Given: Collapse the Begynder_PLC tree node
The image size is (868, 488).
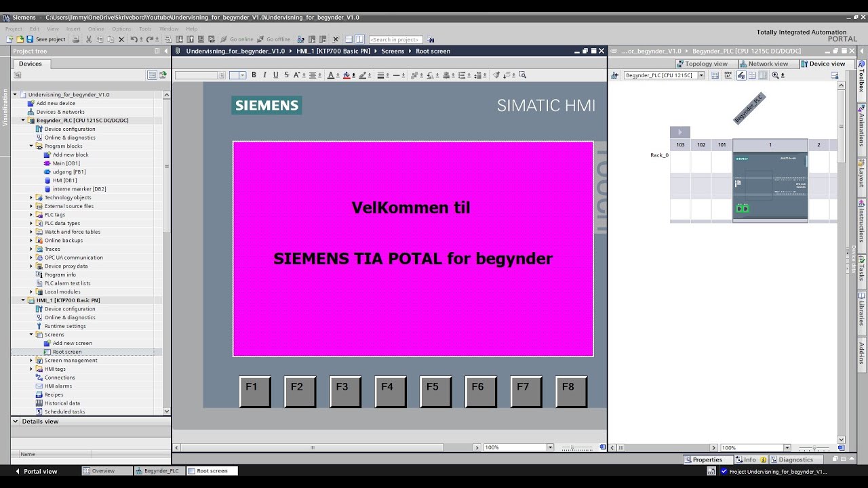Looking at the screenshot, I should click(x=23, y=121).
